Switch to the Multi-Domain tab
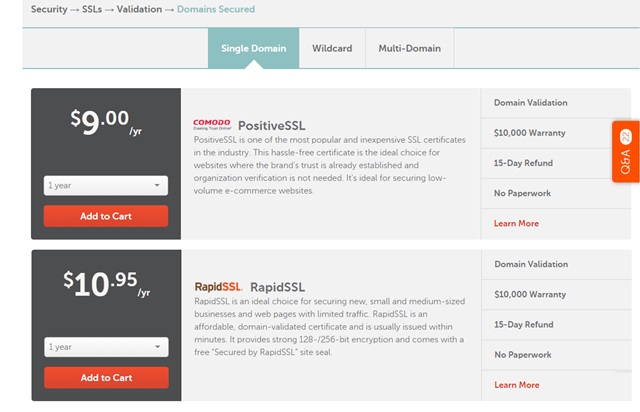This screenshot has height=412, width=640. [x=409, y=48]
